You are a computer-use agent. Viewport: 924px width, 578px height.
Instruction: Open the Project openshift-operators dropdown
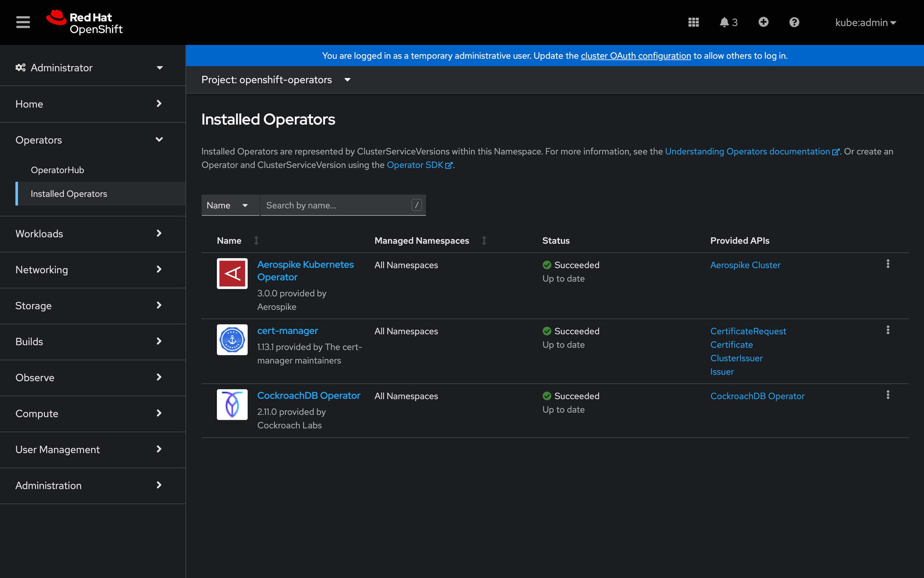(276, 79)
